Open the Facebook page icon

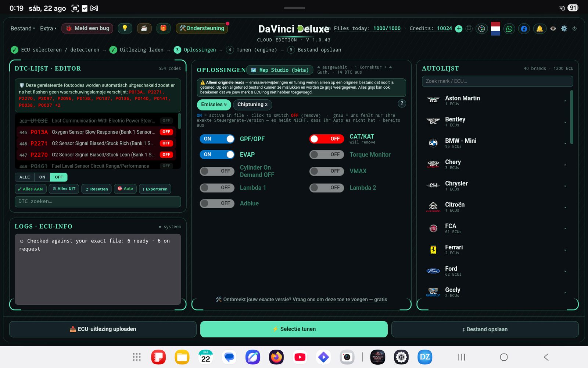(524, 29)
